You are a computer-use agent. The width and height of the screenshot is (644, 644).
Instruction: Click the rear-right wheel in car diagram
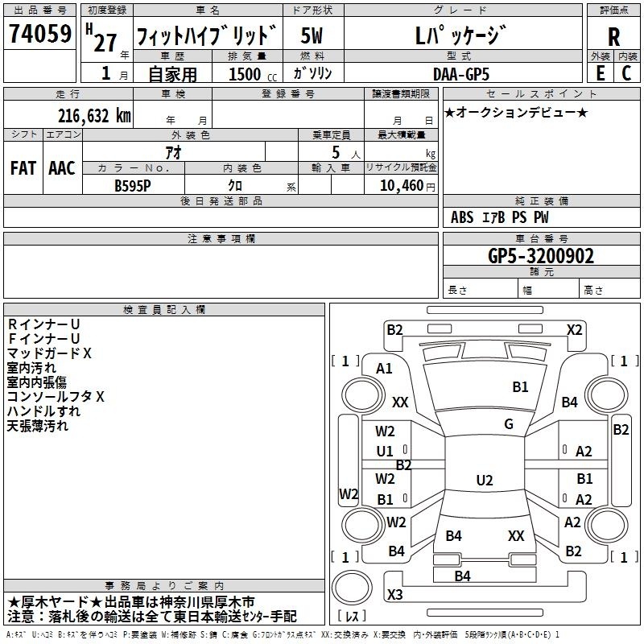[x=606, y=525]
